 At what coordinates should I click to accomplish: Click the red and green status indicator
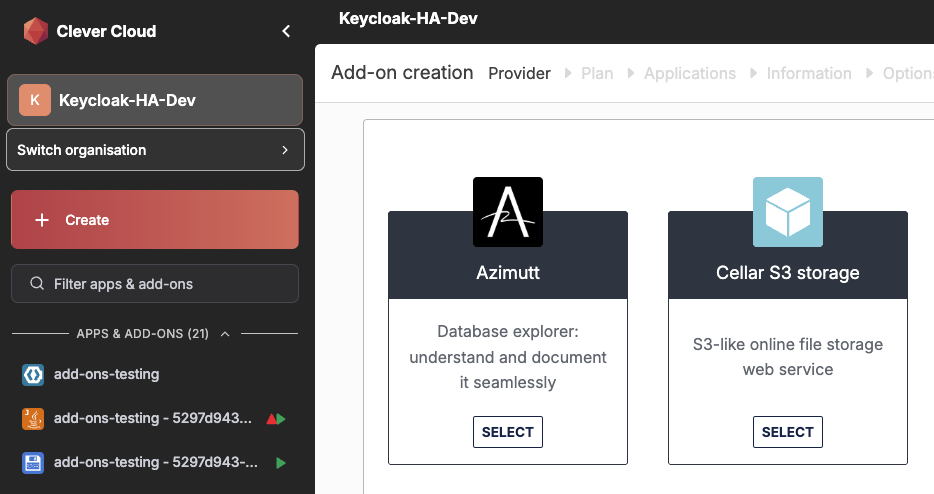click(276, 419)
